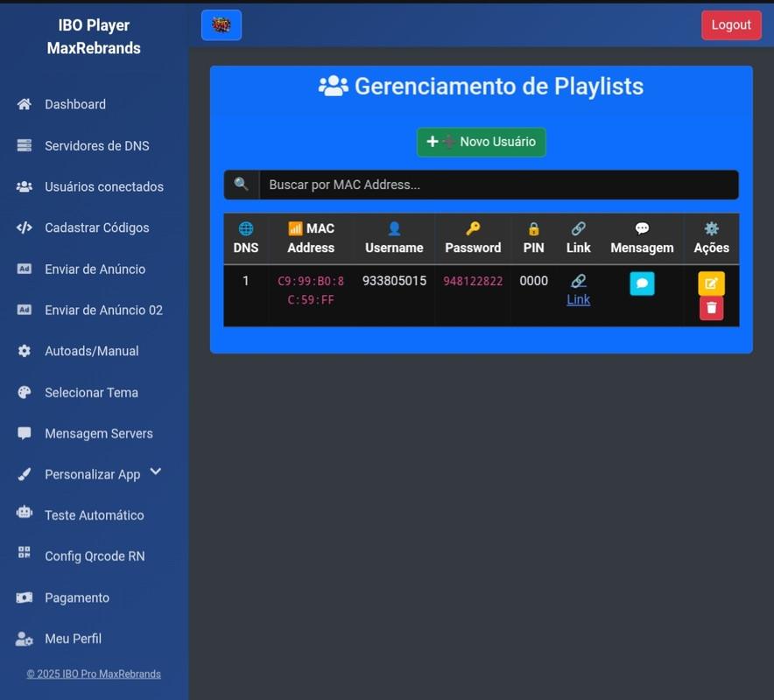The image size is (774, 700).
Task: Click PIN value 0000 cell
Action: click(x=533, y=281)
